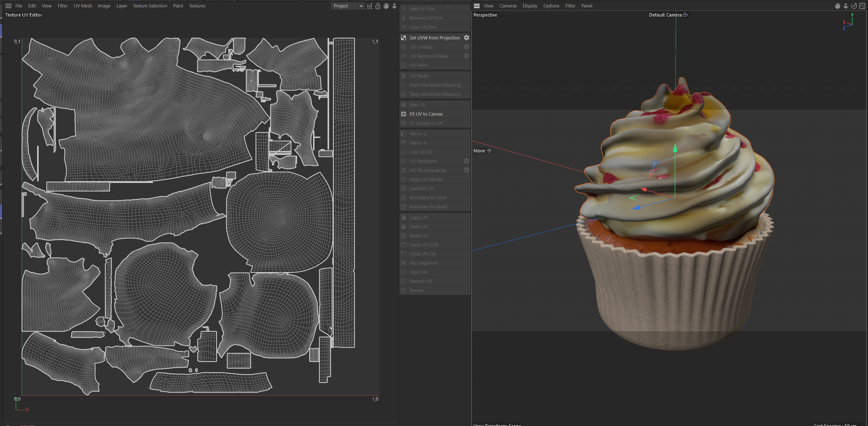
Task: Click the UV editor zoom arrows icon
Action: (394, 6)
